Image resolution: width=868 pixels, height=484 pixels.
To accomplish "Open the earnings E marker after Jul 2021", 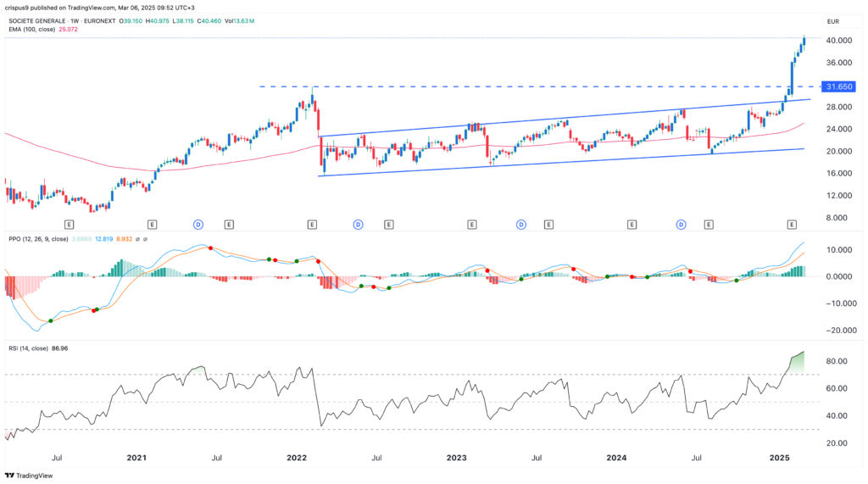I will tap(229, 225).
